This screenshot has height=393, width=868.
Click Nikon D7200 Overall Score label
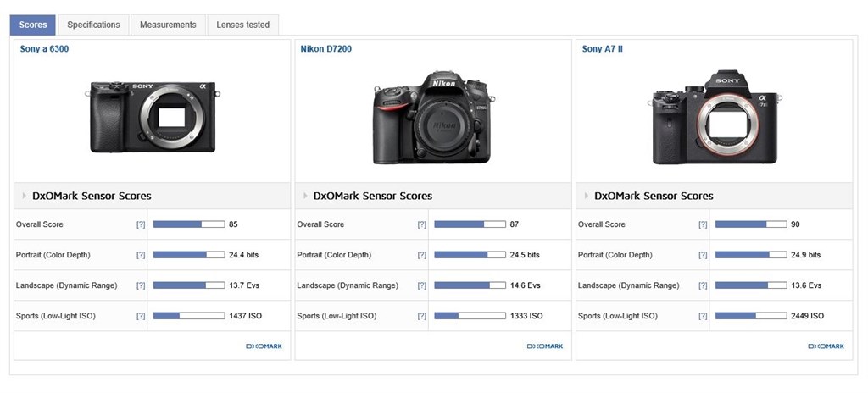(x=321, y=224)
